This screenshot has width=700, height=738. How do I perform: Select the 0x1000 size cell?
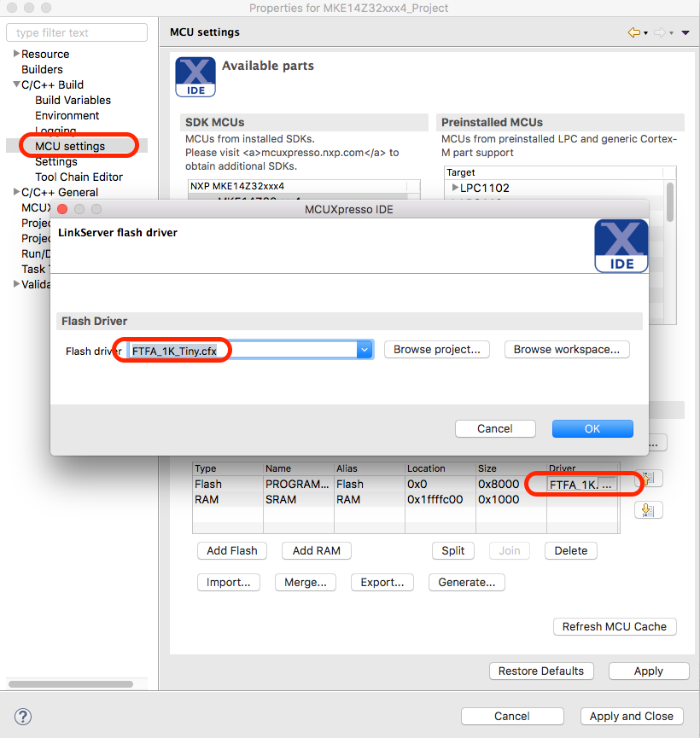(x=510, y=499)
